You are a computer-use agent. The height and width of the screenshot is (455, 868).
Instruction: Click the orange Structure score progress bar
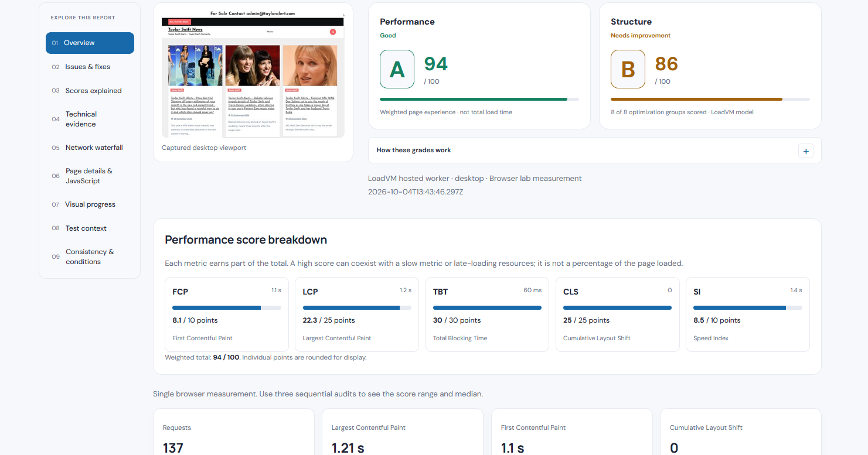pos(710,100)
